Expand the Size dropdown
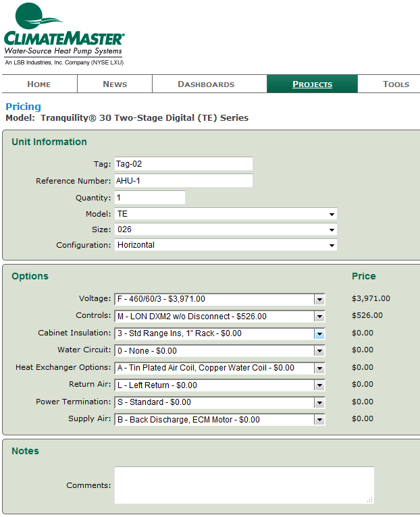The width and height of the screenshot is (420, 517). click(226, 229)
